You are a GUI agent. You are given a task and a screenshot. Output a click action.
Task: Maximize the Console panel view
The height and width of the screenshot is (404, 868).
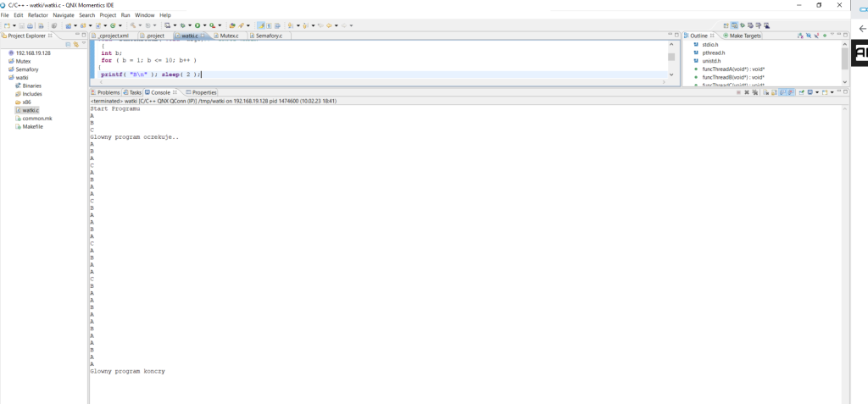pyautogui.click(x=844, y=92)
